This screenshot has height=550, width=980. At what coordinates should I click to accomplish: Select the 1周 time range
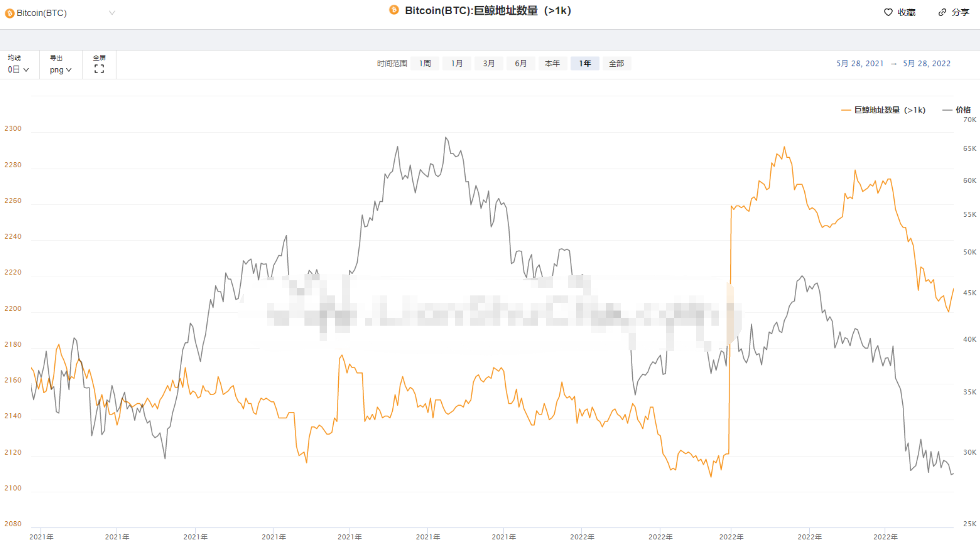(x=425, y=64)
